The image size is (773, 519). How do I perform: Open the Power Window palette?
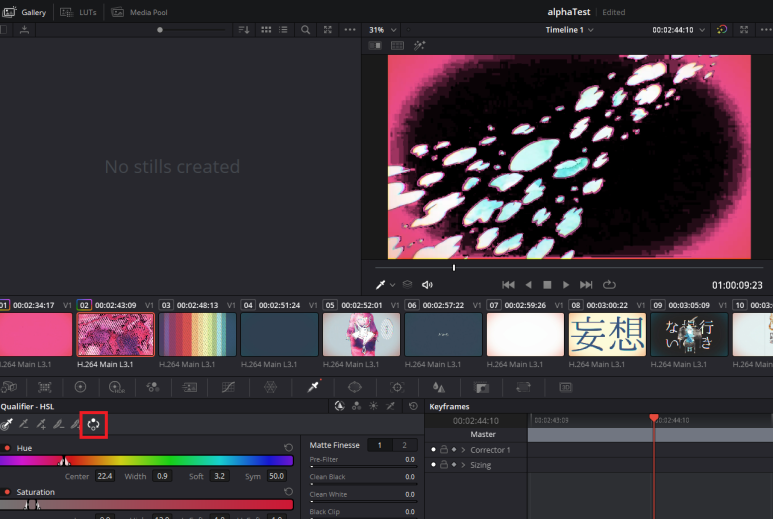(x=355, y=387)
